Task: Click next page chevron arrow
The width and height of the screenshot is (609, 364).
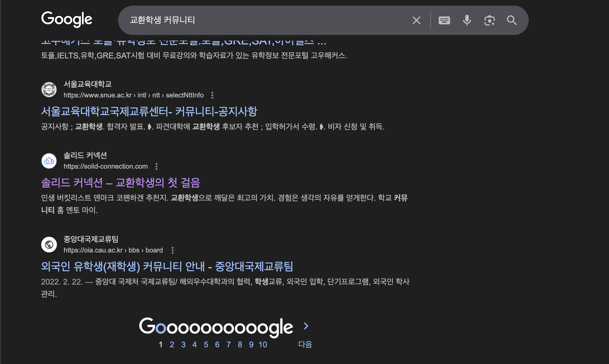Action: coord(306,326)
